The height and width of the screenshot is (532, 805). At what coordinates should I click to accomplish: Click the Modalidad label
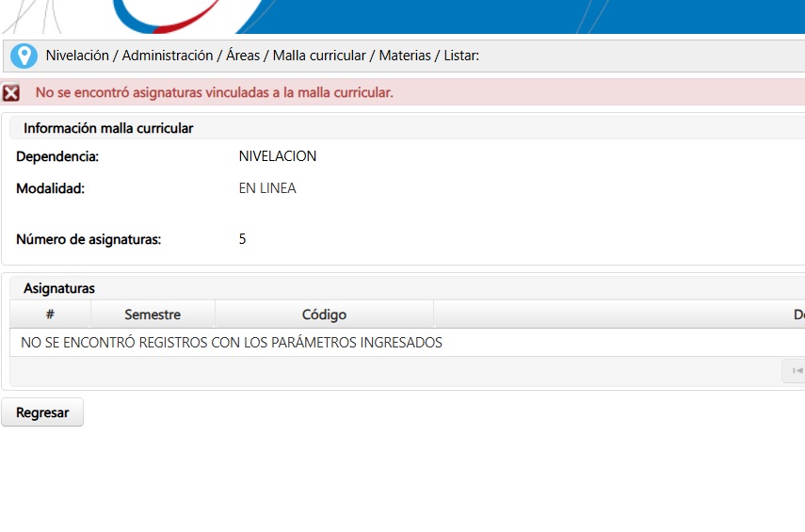pyautogui.click(x=51, y=188)
